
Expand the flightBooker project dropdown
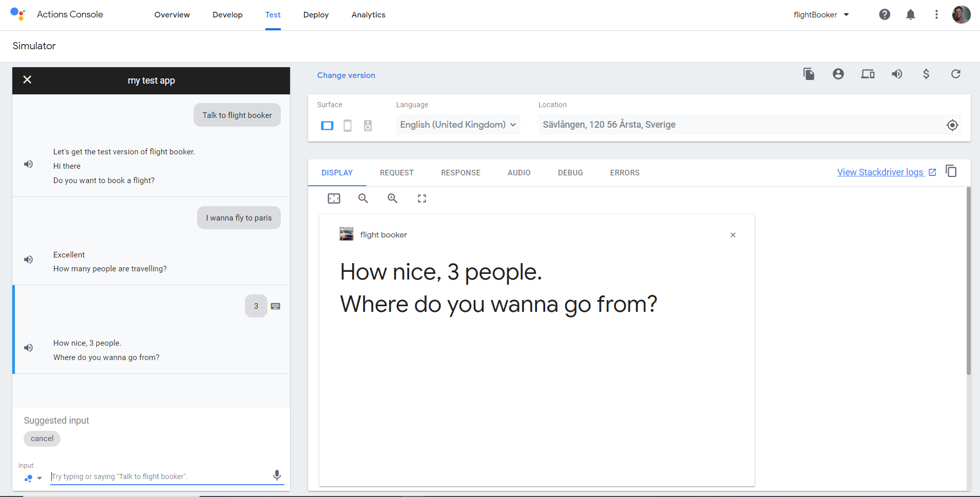[821, 15]
